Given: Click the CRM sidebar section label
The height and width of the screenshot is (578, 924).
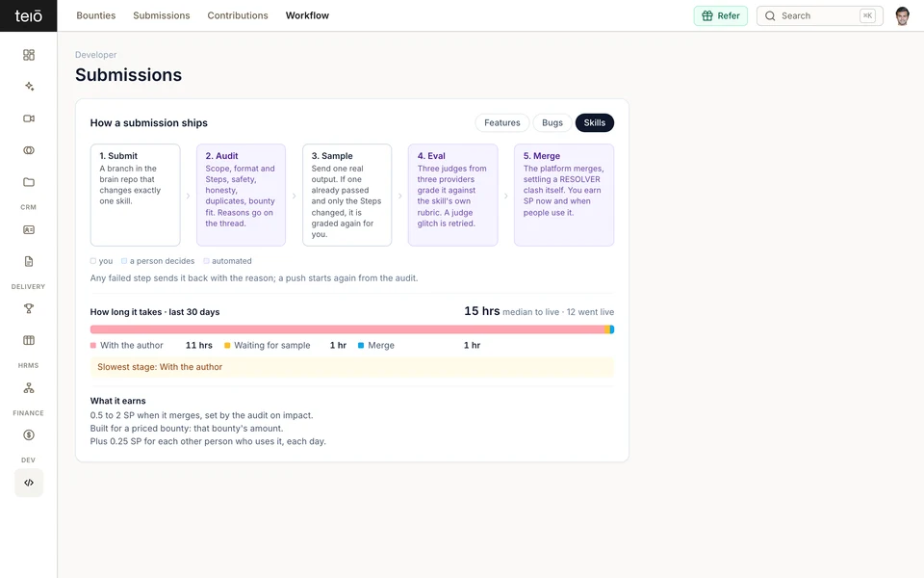Looking at the screenshot, I should [28, 207].
